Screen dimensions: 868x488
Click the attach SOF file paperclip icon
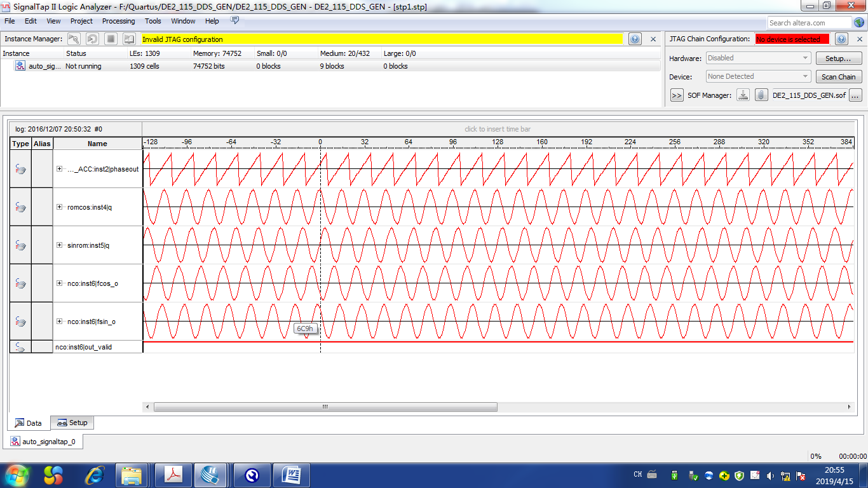(x=761, y=95)
